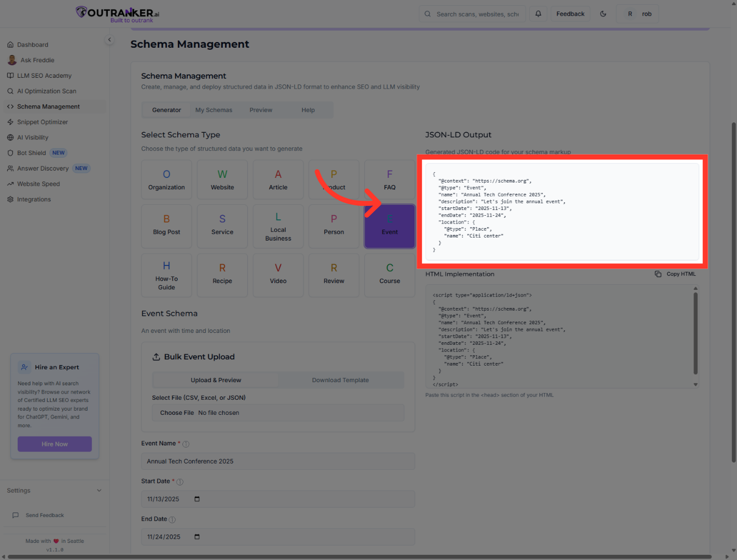Switch to Download Template tab
Screen dimensions: 737x560
pyautogui.click(x=340, y=380)
